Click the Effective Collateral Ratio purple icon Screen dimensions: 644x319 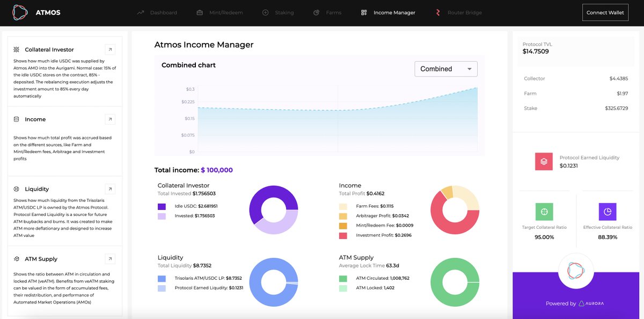(x=608, y=212)
